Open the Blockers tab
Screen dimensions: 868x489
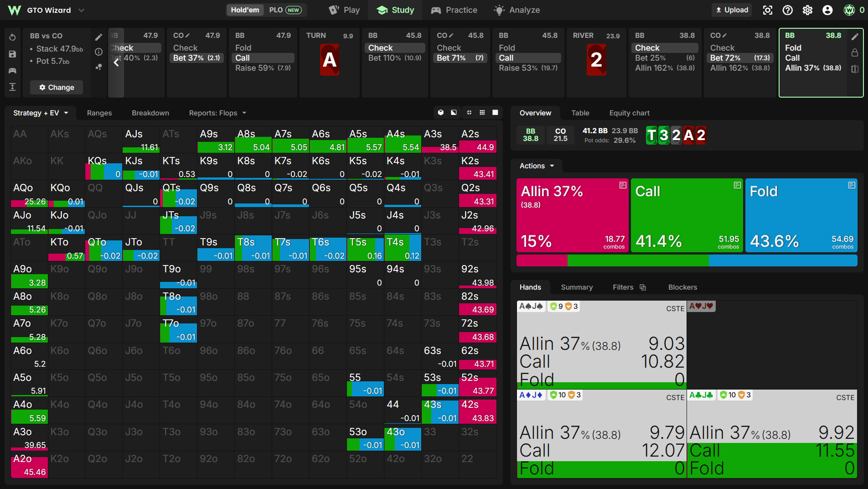click(682, 287)
